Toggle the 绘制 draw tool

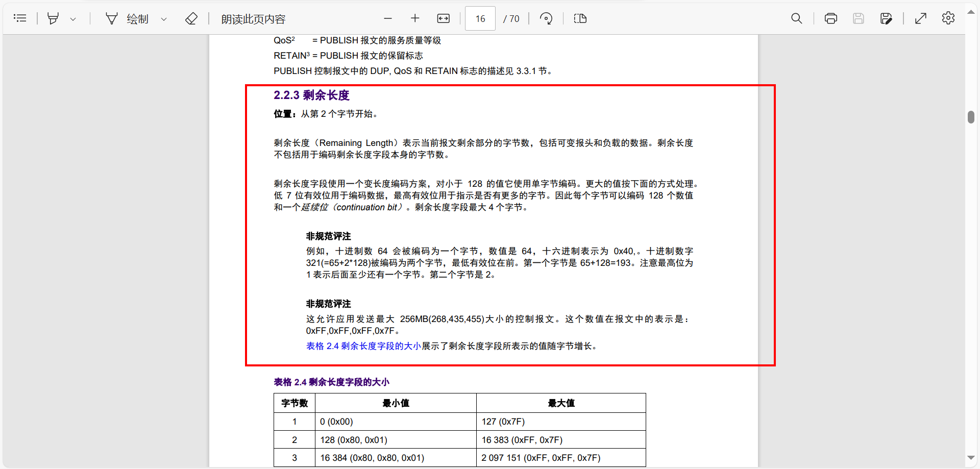pos(127,19)
